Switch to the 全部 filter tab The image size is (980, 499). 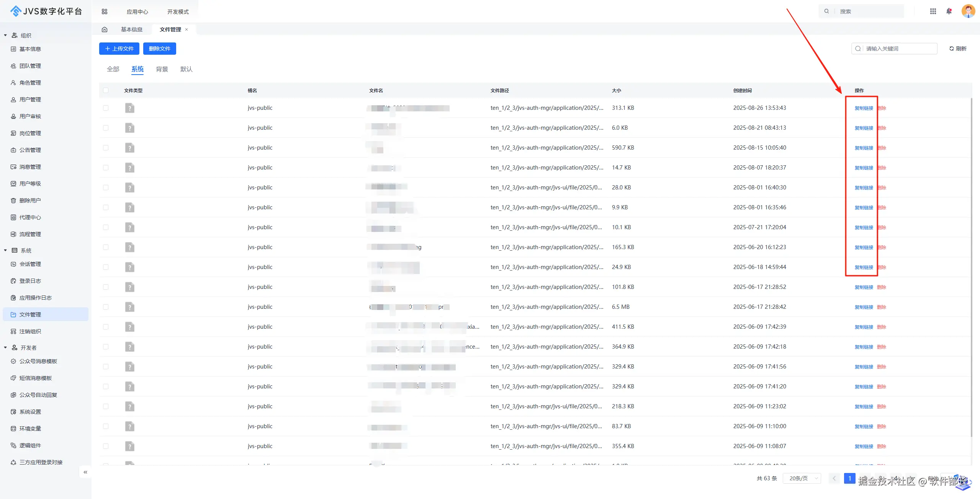[x=113, y=69]
